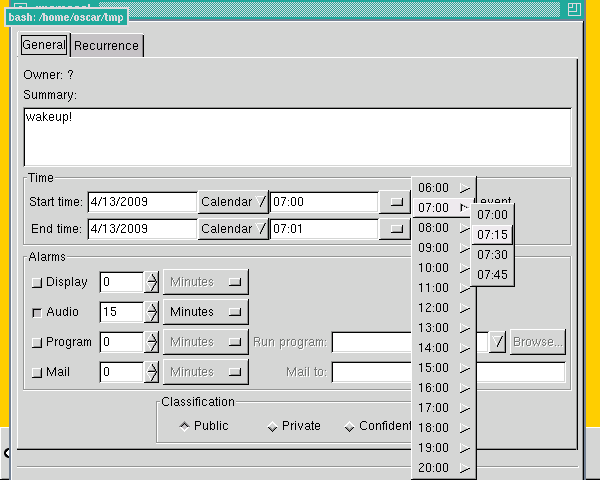The width and height of the screenshot is (600, 480).
Task: Expand the 12:00 hour menu entry
Action: click(443, 308)
